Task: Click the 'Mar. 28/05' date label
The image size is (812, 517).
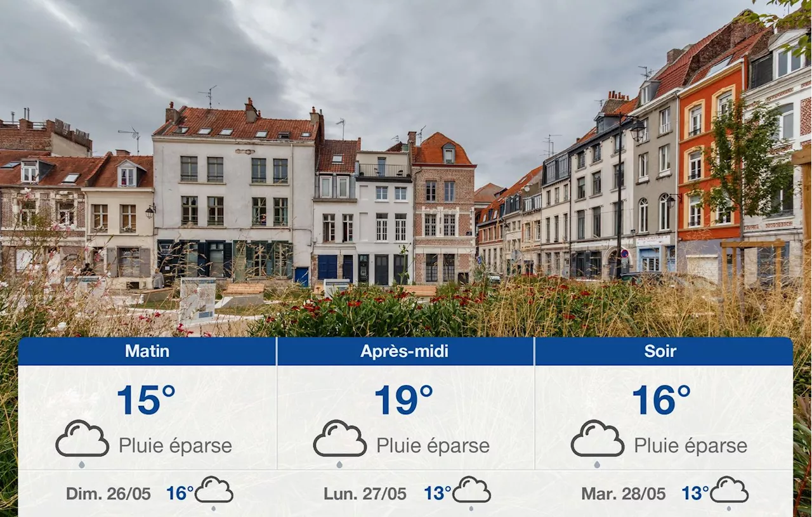Action: pyautogui.click(x=624, y=494)
